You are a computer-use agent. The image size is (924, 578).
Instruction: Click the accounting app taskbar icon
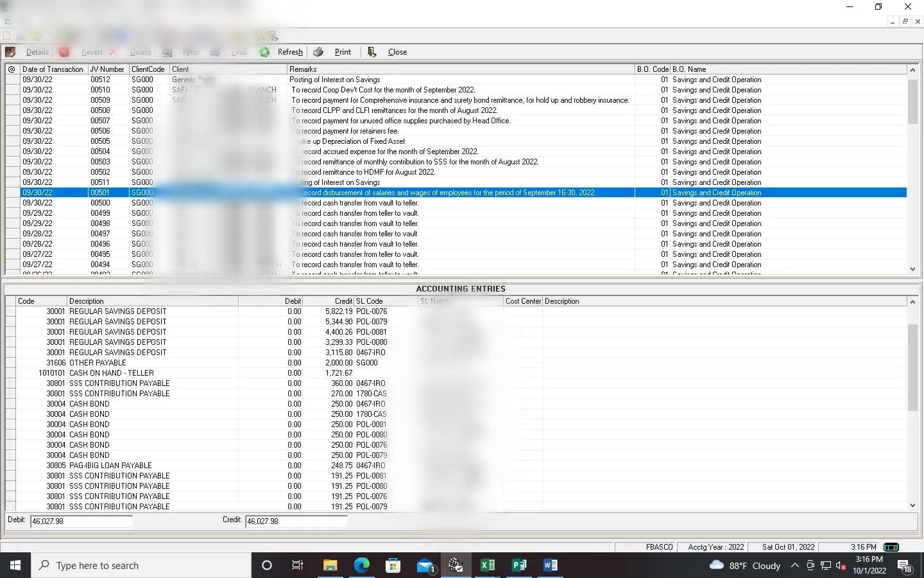(456, 565)
